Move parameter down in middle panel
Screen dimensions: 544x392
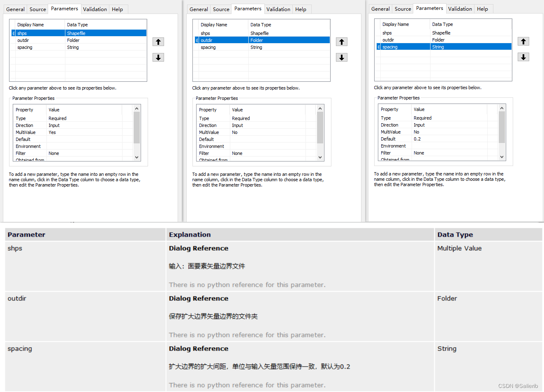pyautogui.click(x=342, y=58)
